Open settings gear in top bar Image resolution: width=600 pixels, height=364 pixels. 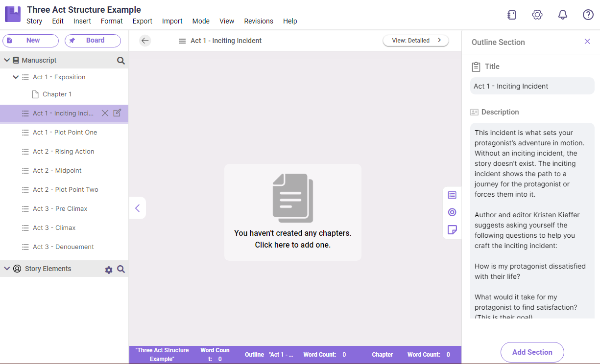point(537,15)
